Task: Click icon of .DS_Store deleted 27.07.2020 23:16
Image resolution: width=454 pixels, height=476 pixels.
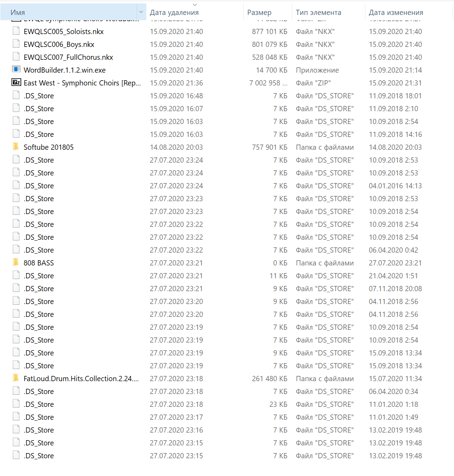Action: pos(16,430)
